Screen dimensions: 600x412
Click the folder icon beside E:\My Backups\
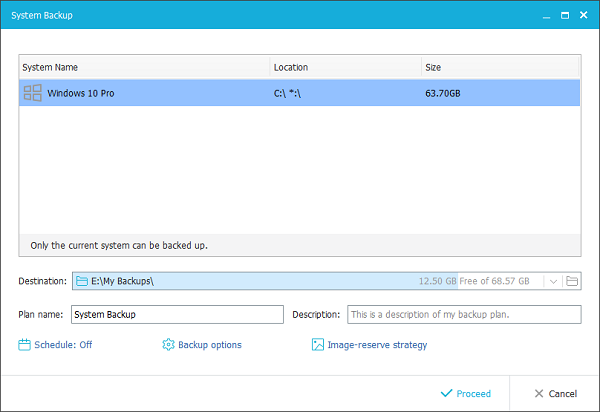82,281
